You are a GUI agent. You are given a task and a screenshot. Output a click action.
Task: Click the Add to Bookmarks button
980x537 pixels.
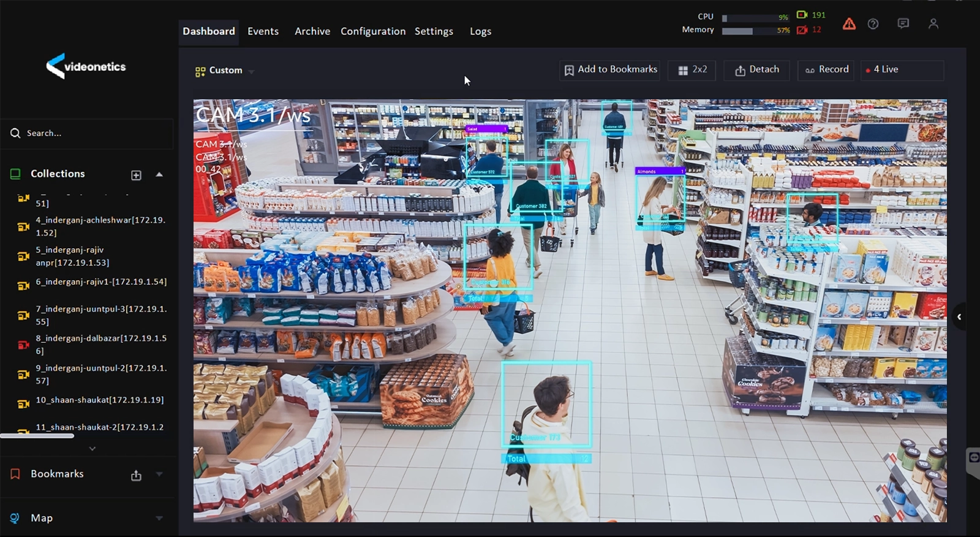pyautogui.click(x=610, y=70)
